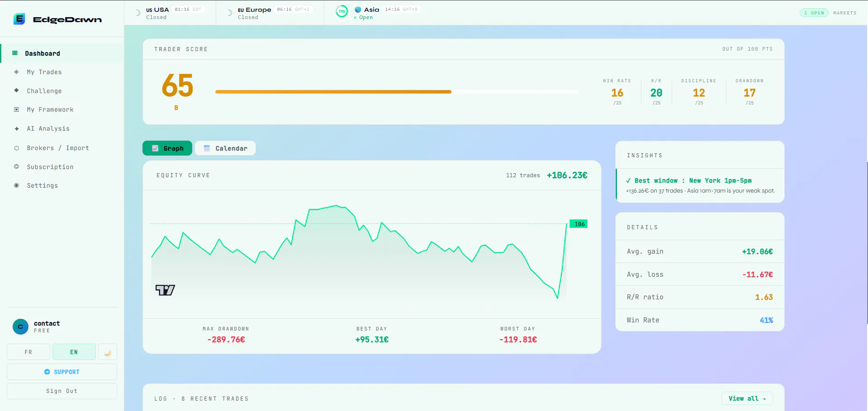Click the Asia market Open status
Image resolution: width=868 pixels, height=411 pixels.
366,18
